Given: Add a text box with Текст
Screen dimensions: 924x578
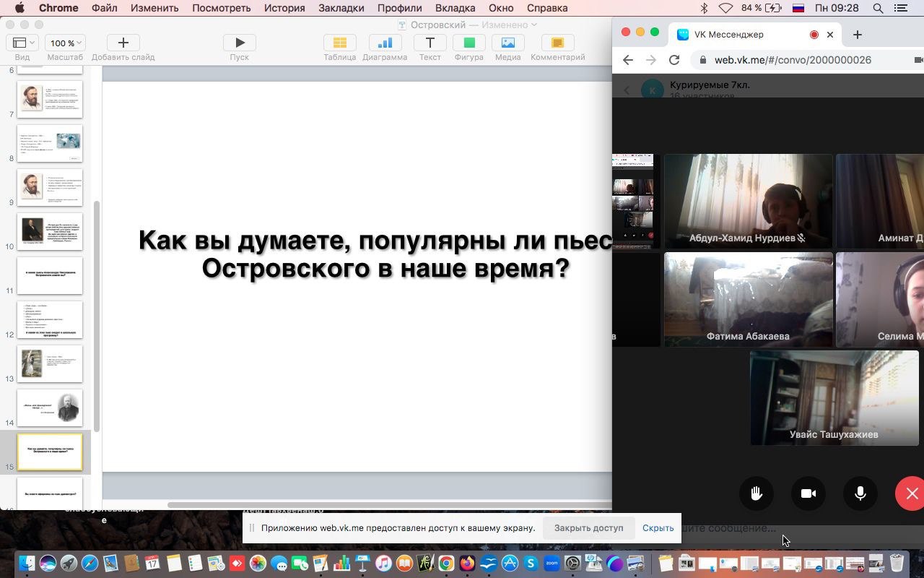Looking at the screenshot, I should (430, 43).
